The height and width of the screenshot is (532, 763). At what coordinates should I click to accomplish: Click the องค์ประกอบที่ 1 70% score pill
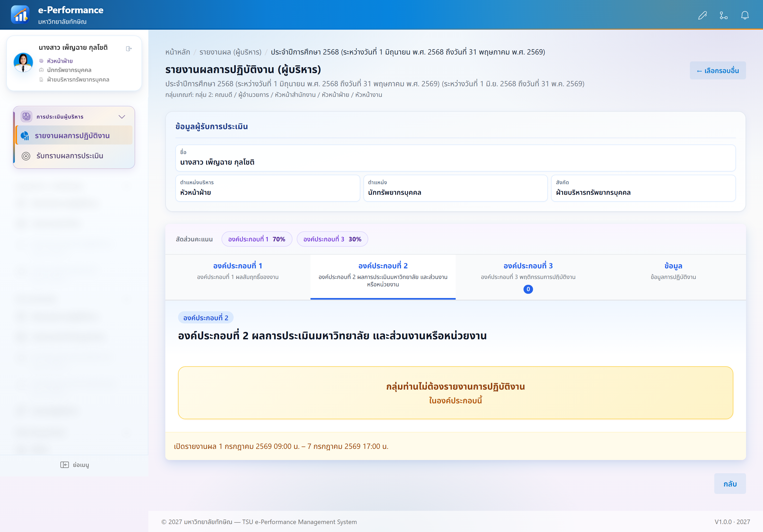coord(256,239)
